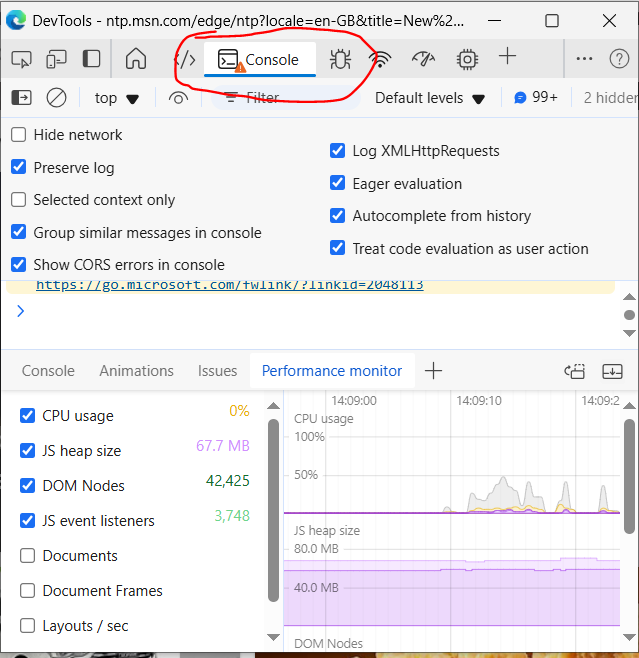Untick the CPU usage metric checkbox
Image resolution: width=639 pixels, height=658 pixels.
point(28,416)
